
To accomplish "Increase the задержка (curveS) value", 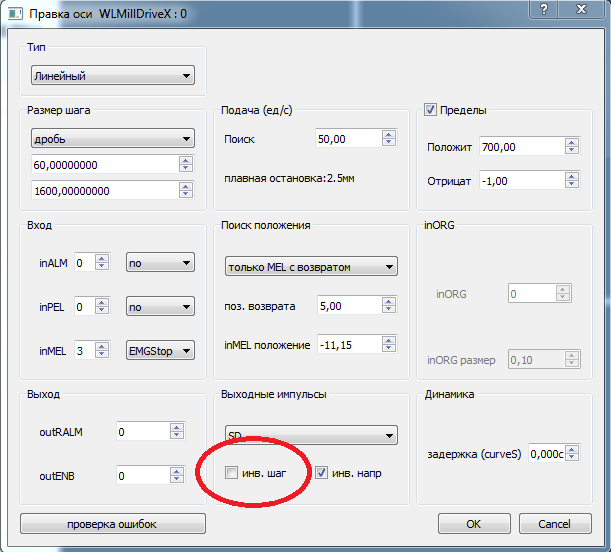I will point(571,449).
